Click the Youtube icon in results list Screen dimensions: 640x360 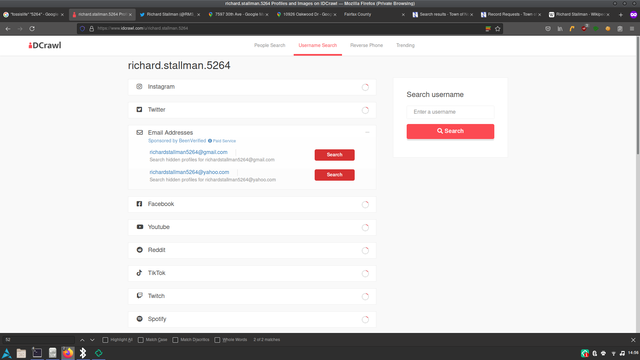pos(140,227)
